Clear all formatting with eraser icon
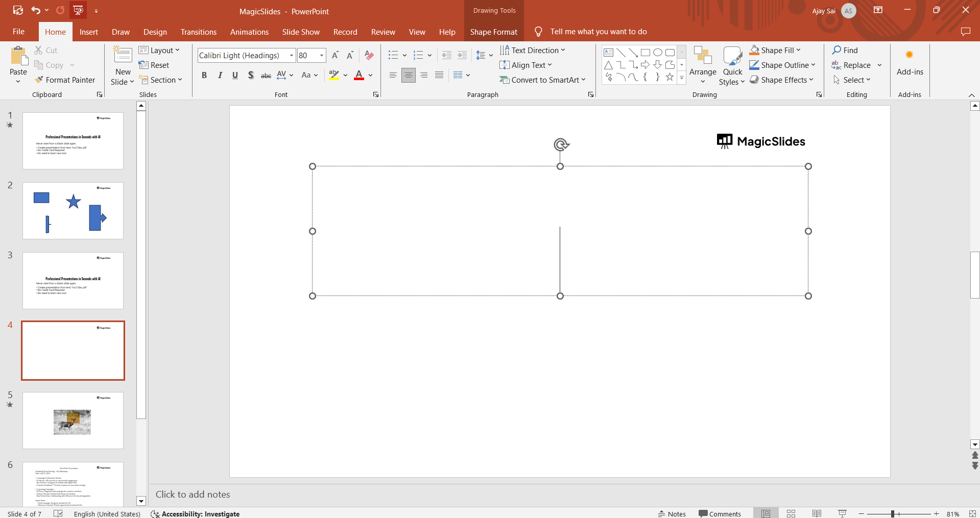Image resolution: width=980 pixels, height=518 pixels. 369,56
